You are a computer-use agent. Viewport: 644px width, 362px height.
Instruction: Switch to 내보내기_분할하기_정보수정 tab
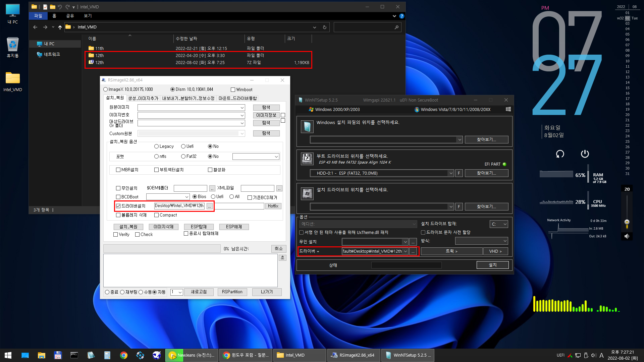pyautogui.click(x=188, y=98)
